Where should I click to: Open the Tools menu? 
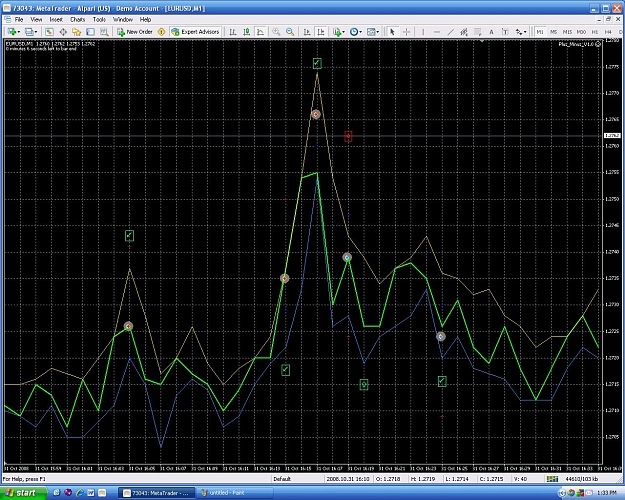click(x=99, y=20)
